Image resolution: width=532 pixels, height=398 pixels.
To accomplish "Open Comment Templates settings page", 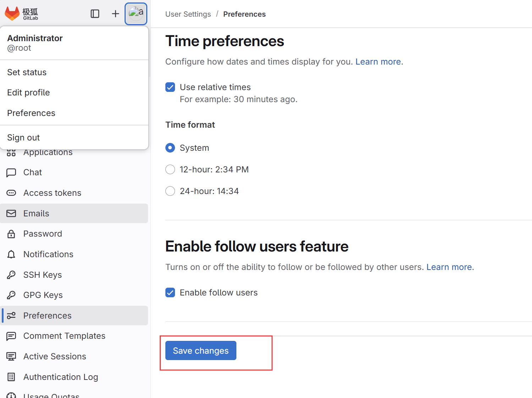I will pyautogui.click(x=74, y=336).
